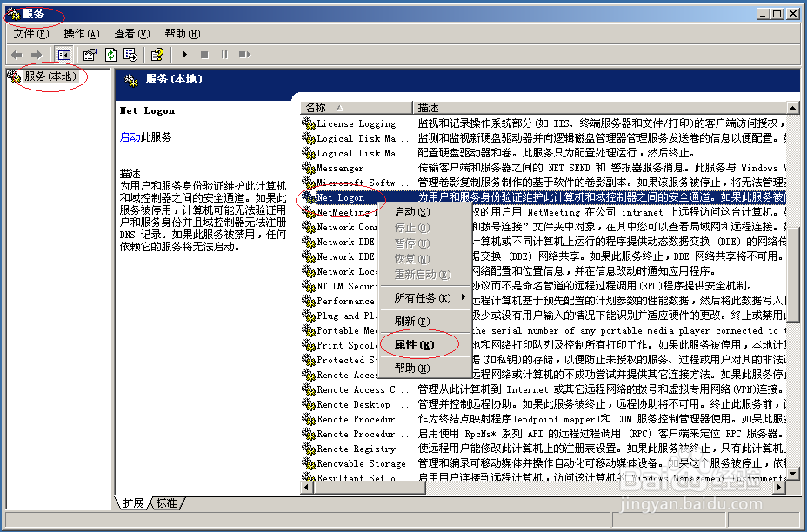Click the Refresh toolbar icon
This screenshot has height=532, width=807.
tap(110, 55)
